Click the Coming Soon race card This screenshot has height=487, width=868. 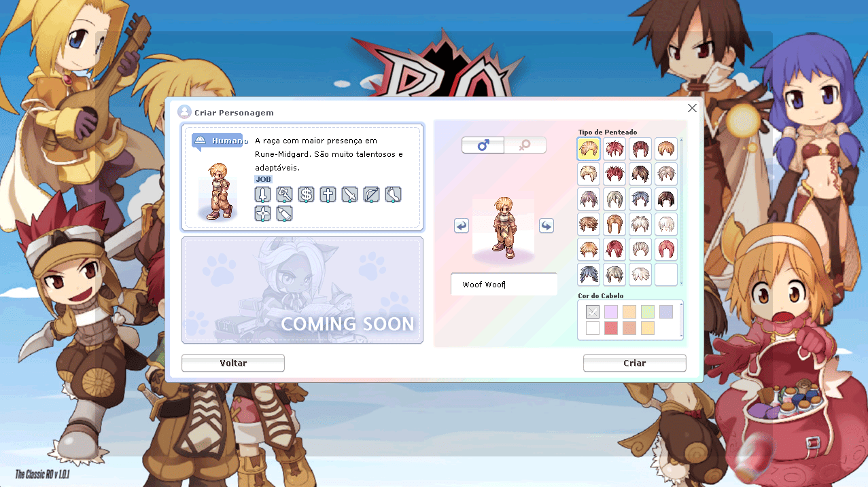[302, 290]
